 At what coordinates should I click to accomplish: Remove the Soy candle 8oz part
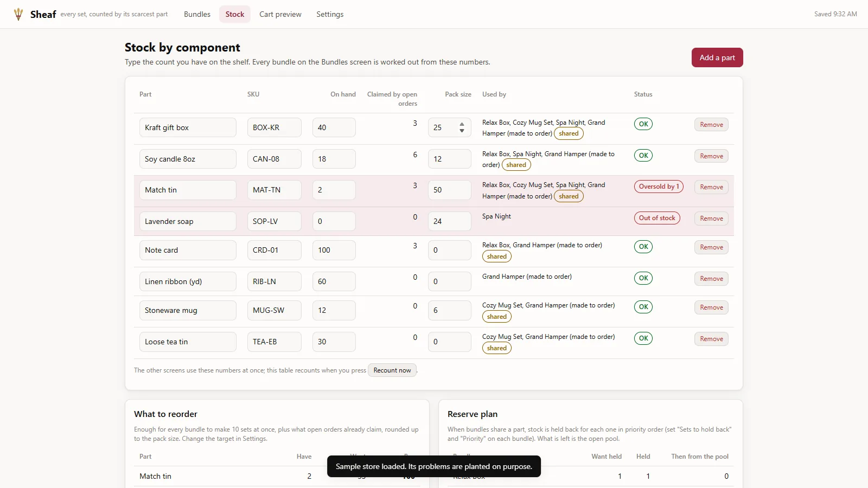click(x=711, y=156)
